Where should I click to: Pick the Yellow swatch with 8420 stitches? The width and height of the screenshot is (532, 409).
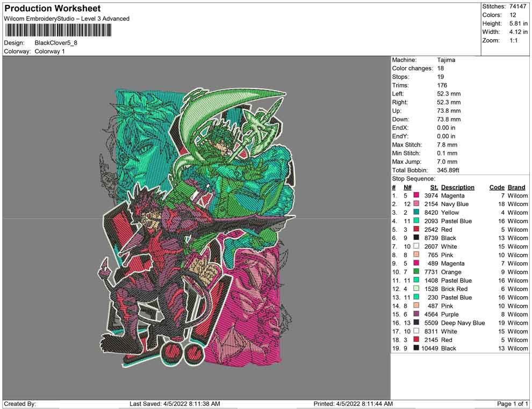click(416, 212)
